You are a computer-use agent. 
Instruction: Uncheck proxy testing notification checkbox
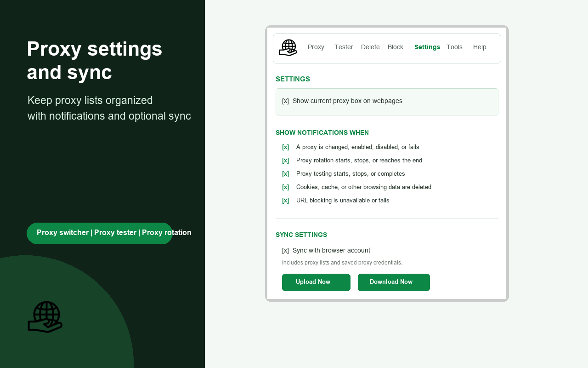point(285,174)
